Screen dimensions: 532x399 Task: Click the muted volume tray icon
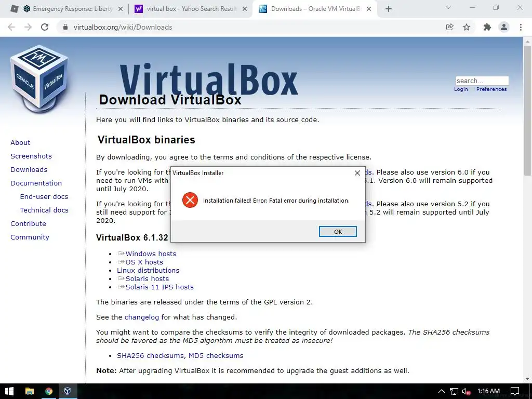coord(467,391)
